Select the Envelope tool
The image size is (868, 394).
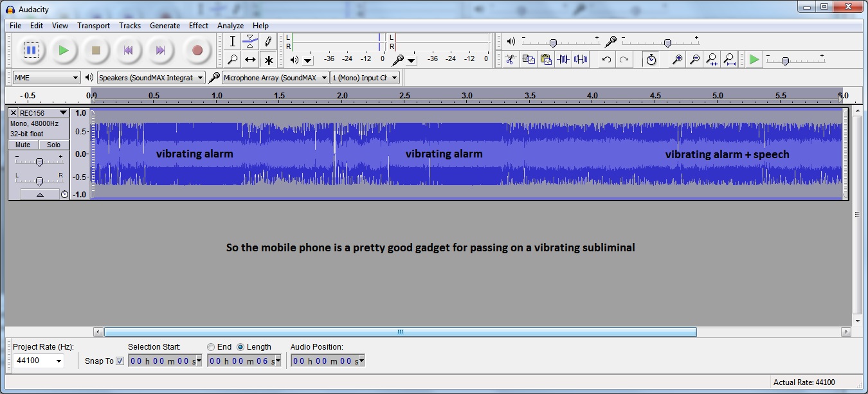tap(250, 41)
